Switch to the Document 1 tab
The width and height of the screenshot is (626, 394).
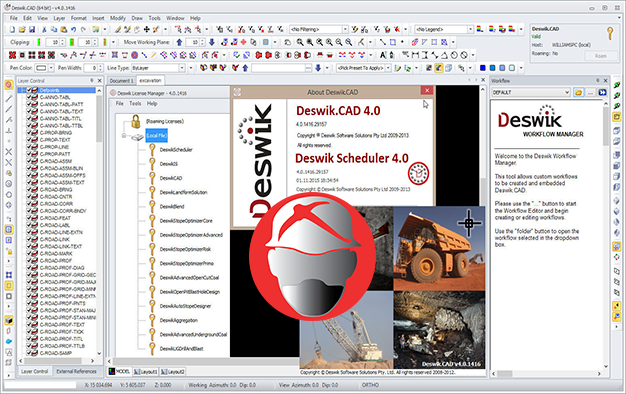coord(121,81)
